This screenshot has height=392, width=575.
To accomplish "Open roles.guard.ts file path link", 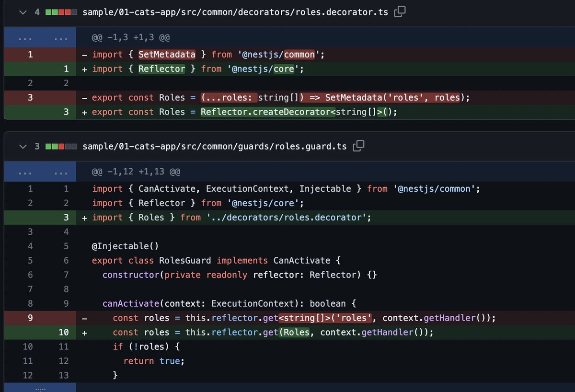I will (x=216, y=146).
